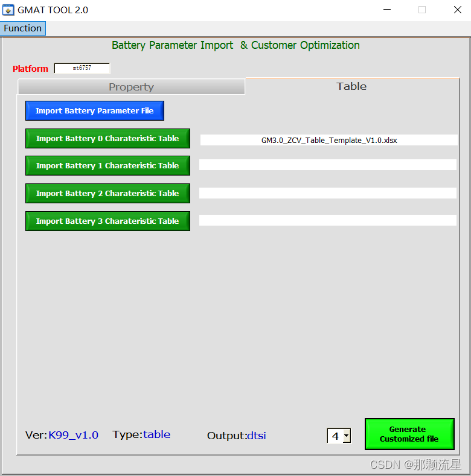Click the empty Battery 1 file path field
The width and height of the screenshot is (471, 476).
[x=328, y=165]
